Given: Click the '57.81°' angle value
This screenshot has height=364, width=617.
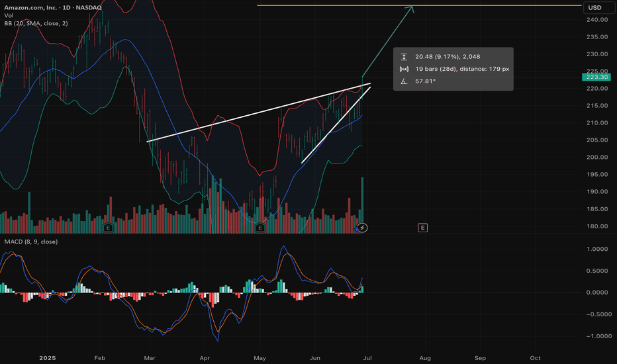Looking at the screenshot, I should [x=426, y=81].
